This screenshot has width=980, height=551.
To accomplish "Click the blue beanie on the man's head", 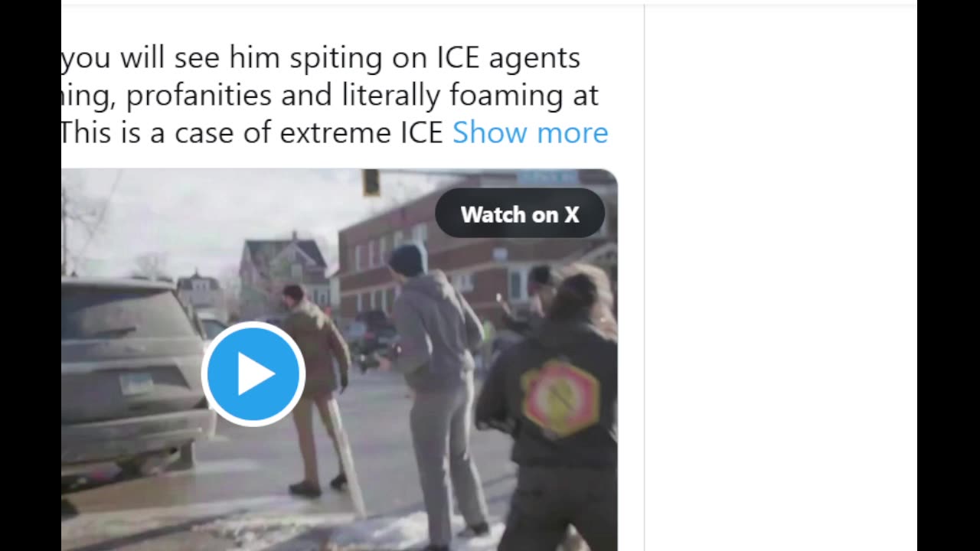I will (408, 259).
